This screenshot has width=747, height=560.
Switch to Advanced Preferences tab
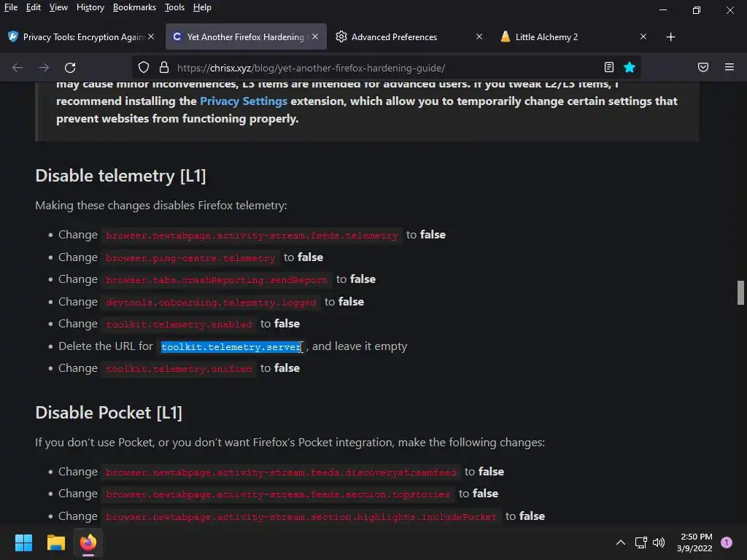coord(409,36)
